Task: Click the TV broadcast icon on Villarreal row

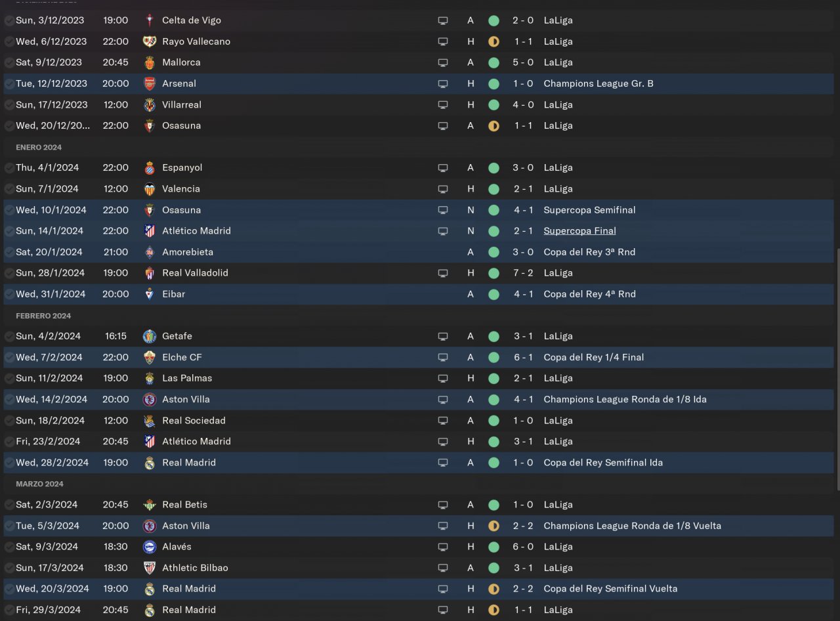Action: click(443, 104)
